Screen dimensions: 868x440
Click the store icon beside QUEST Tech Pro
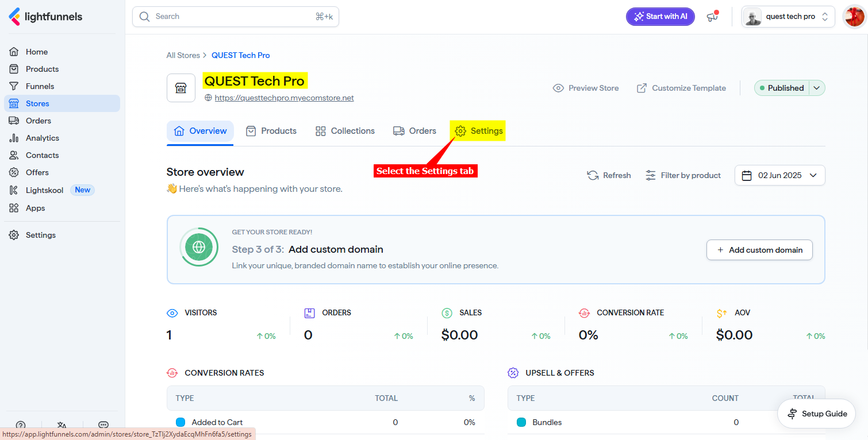tap(180, 88)
